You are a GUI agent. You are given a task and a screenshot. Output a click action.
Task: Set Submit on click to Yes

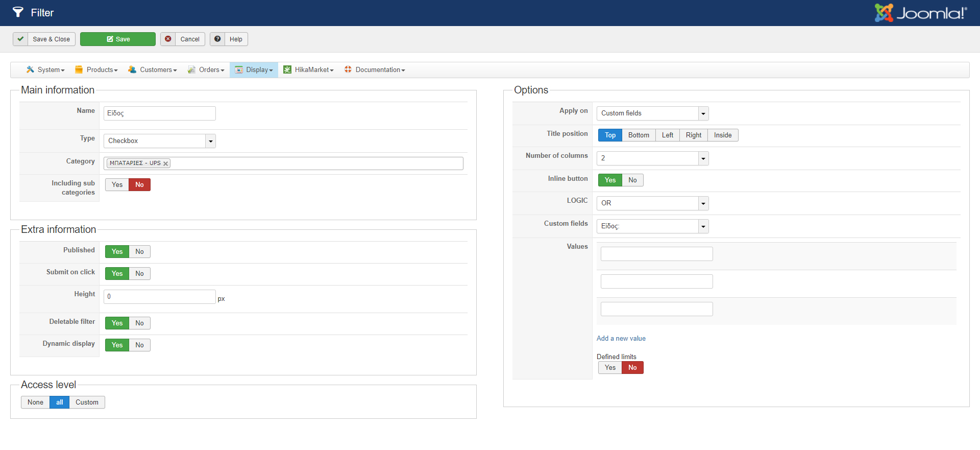point(117,273)
